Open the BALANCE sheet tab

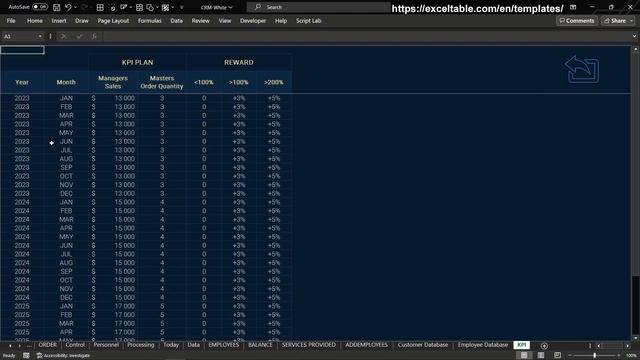[x=260, y=345]
